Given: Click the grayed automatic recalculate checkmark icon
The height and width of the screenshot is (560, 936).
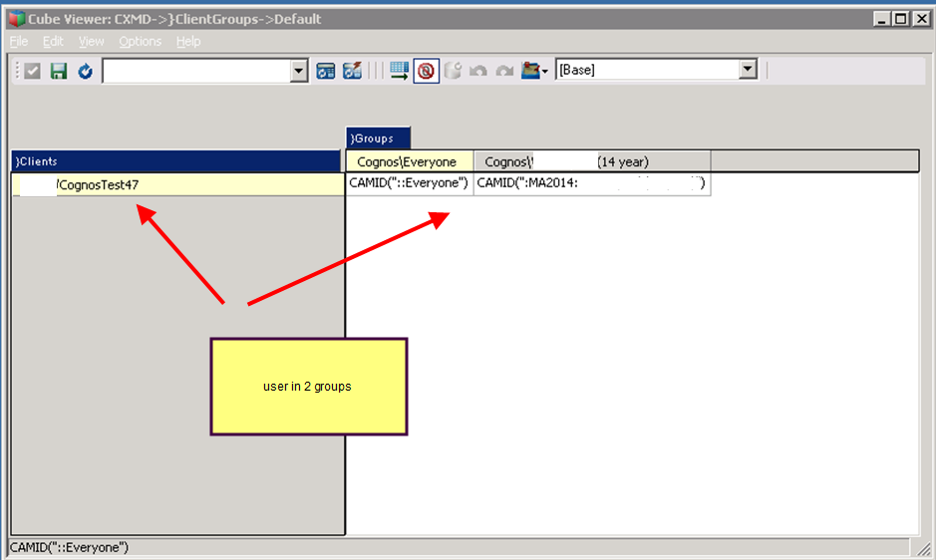Looking at the screenshot, I should pyautogui.click(x=33, y=71).
